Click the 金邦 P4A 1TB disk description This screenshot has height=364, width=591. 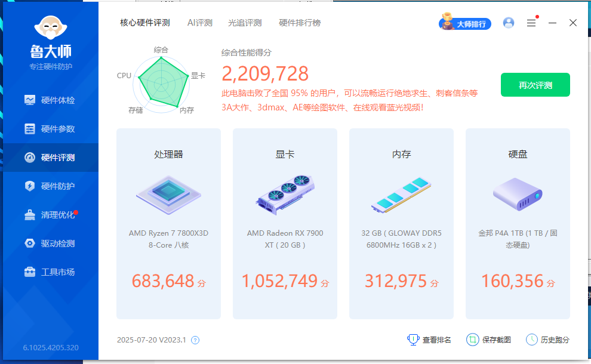pyautogui.click(x=518, y=239)
